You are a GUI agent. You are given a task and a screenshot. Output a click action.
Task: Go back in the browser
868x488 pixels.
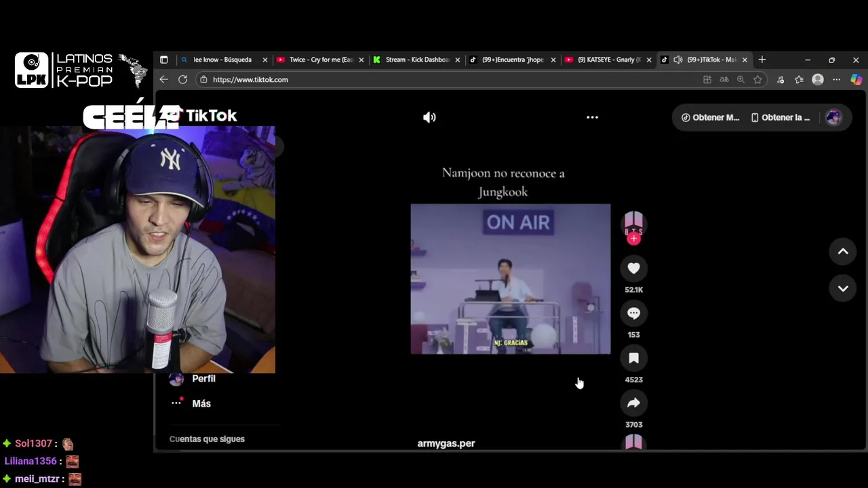(163, 79)
